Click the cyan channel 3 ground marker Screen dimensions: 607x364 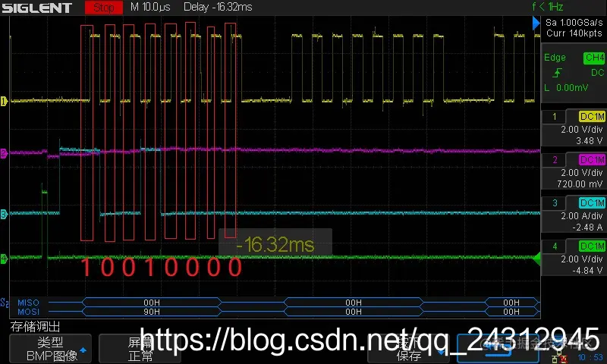[x=4, y=214]
